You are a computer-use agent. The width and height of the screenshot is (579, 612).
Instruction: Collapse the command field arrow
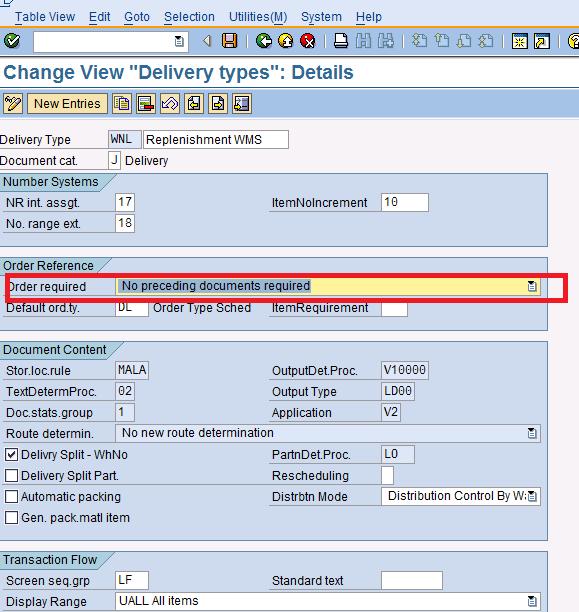coord(207,41)
